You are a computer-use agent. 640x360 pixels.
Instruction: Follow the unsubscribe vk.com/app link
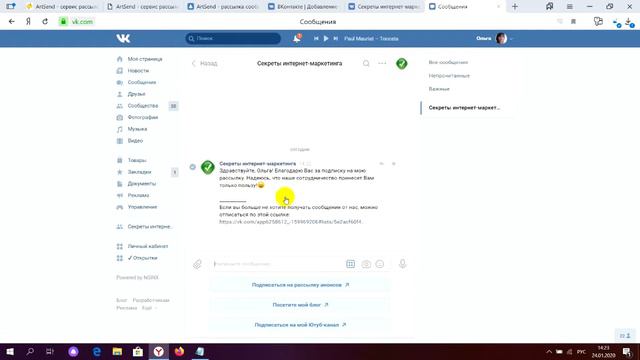(x=291, y=222)
